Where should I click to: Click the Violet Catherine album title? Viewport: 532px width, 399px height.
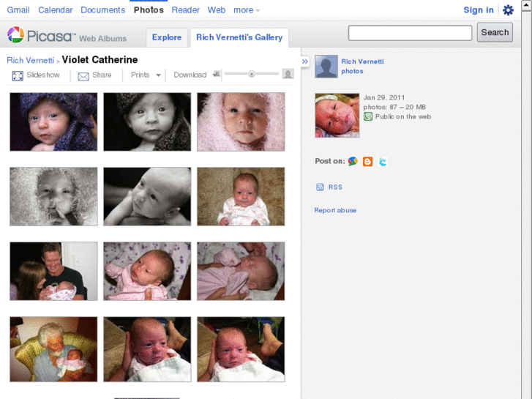(x=100, y=60)
